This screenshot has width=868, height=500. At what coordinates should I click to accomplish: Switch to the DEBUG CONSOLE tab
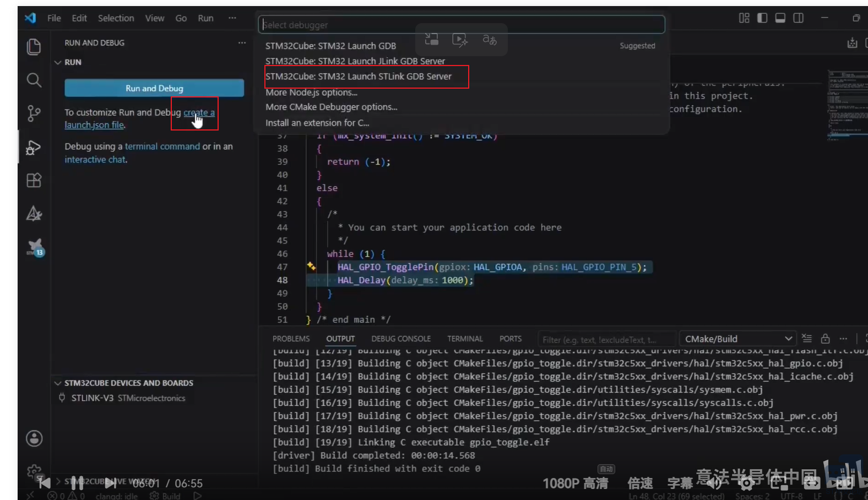[401, 339]
